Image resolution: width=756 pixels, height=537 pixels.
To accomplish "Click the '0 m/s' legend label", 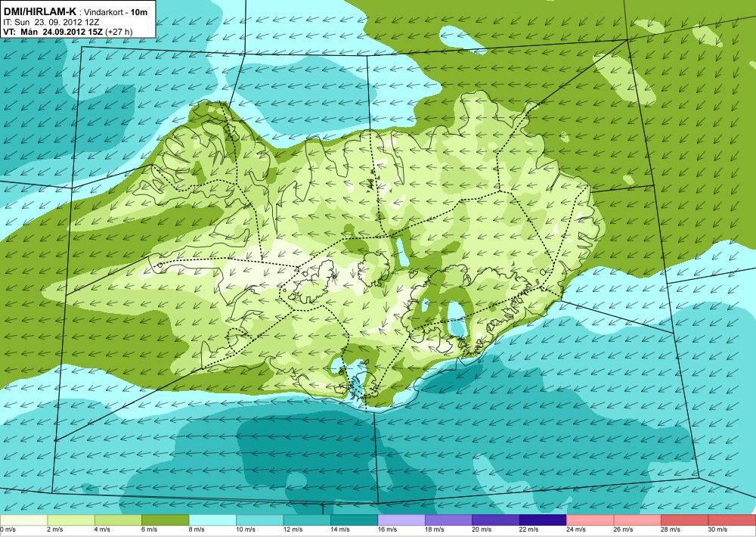I will coord(8,529).
